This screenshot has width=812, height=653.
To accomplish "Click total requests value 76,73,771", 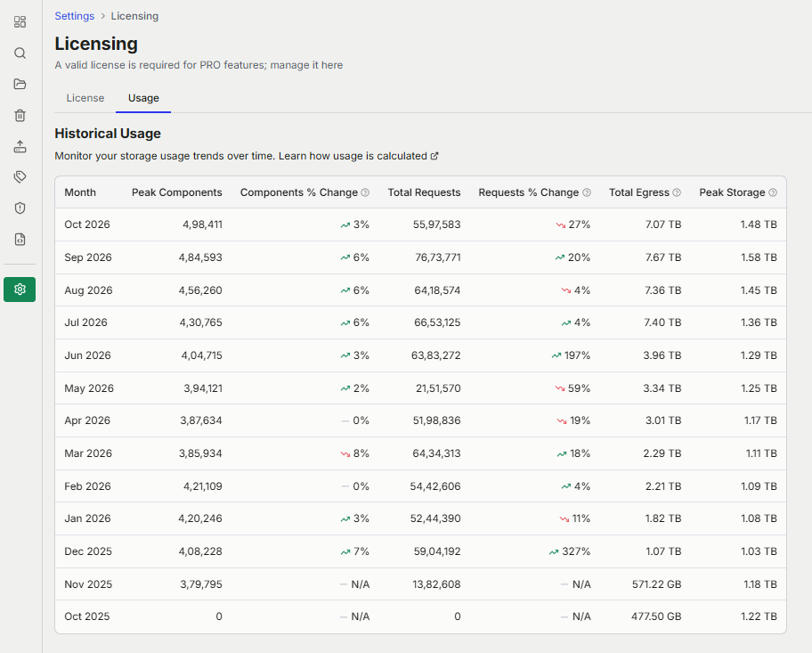I will [x=437, y=257].
